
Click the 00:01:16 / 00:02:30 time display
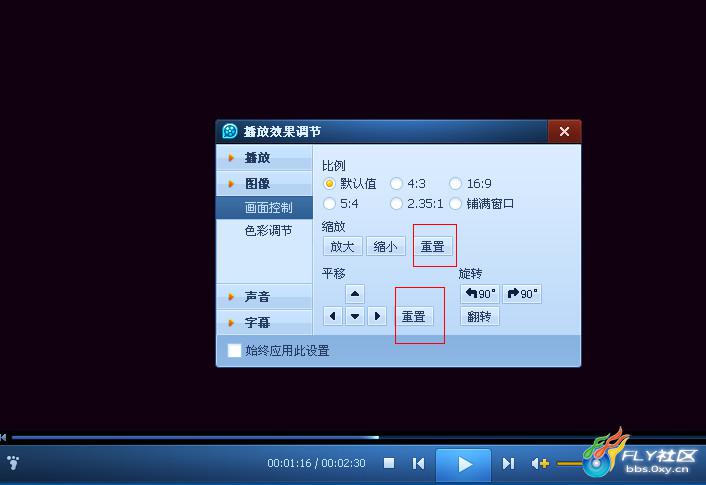click(316, 463)
